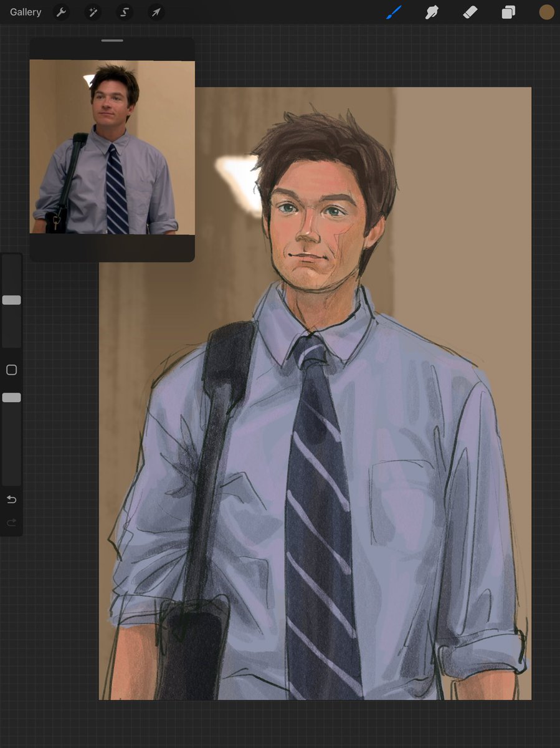Undo the last stroke
This screenshot has height=748, width=560.
11,500
